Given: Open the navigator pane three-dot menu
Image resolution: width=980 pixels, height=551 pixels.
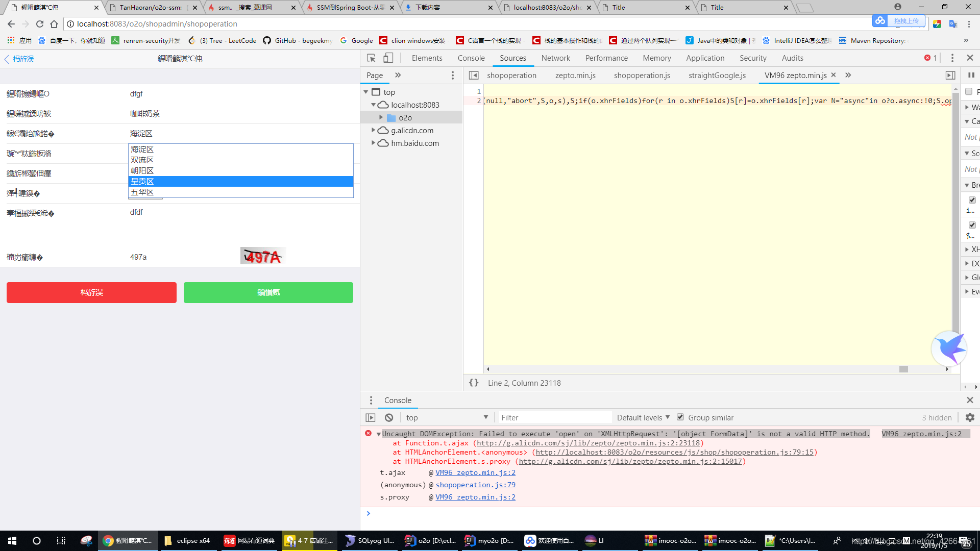Looking at the screenshot, I should point(453,76).
